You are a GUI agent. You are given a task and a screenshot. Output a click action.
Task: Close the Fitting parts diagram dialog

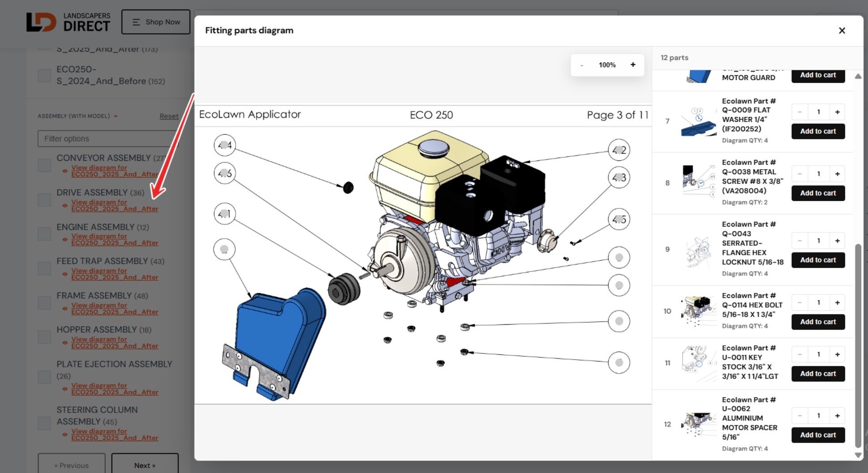point(842,30)
